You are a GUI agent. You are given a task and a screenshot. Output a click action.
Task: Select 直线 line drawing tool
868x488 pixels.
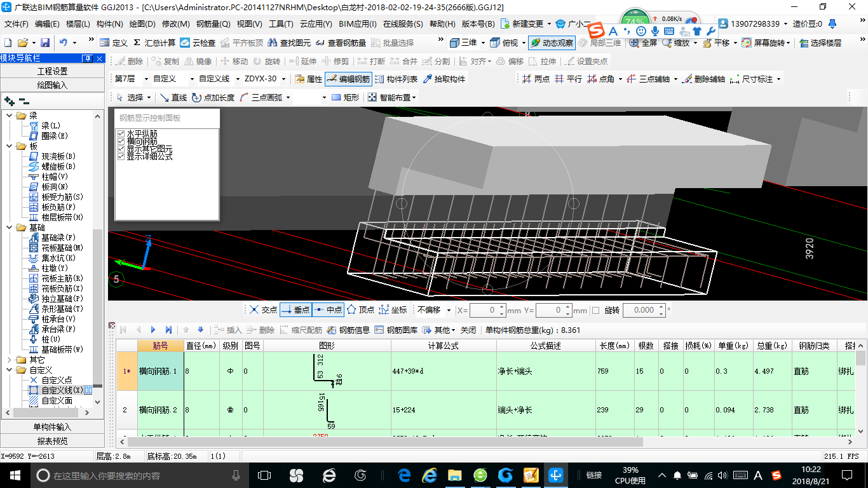[173, 97]
